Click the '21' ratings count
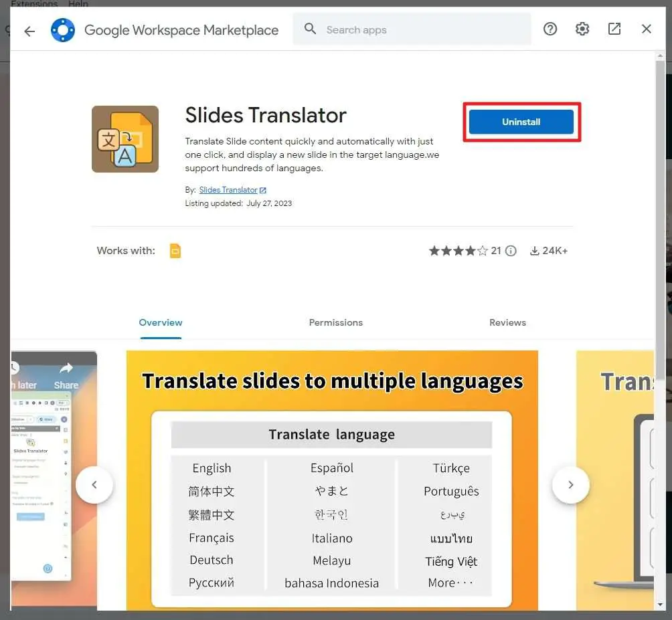Viewport: 672px width, 620px height. pos(496,251)
